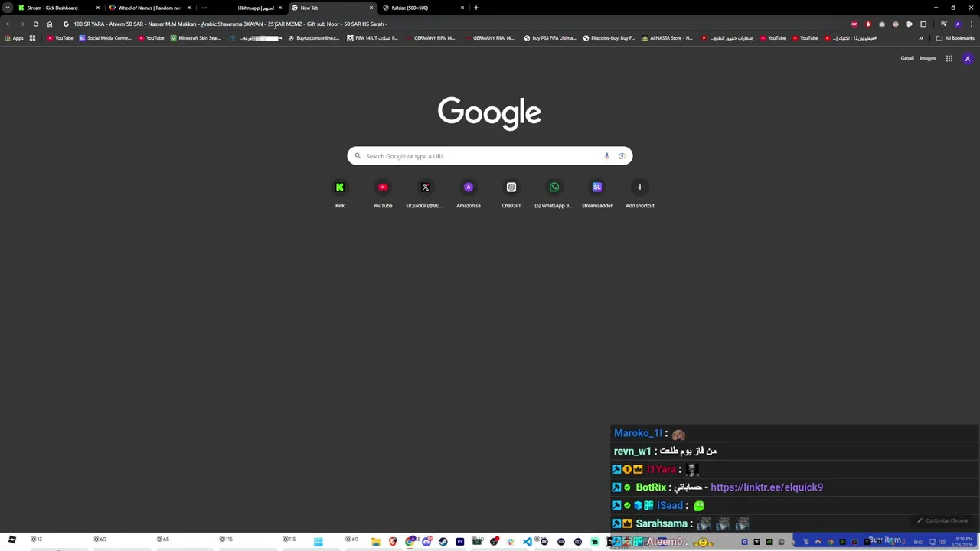The width and height of the screenshot is (980, 551).
Task: Open the All Bookmarks folder
Action: coord(955,38)
